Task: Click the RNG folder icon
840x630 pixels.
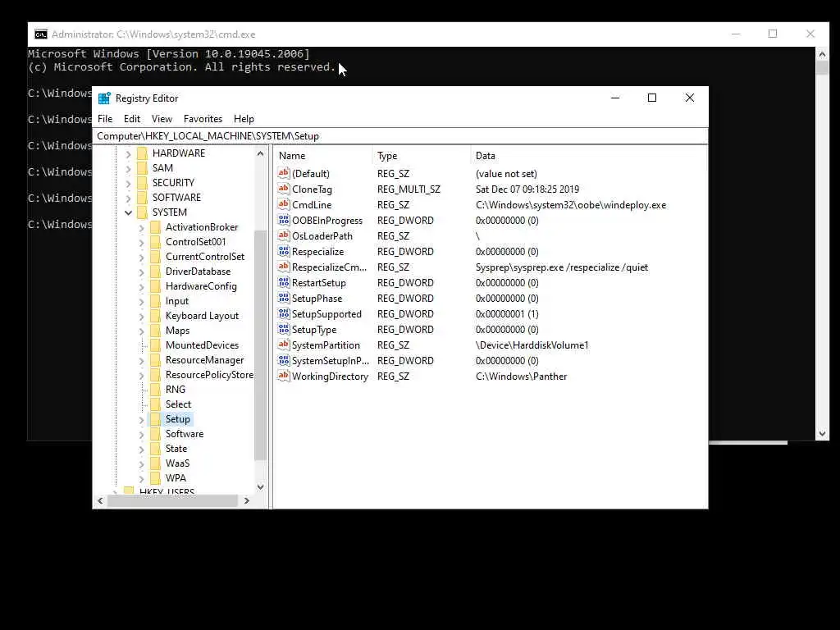Action: pos(155,390)
